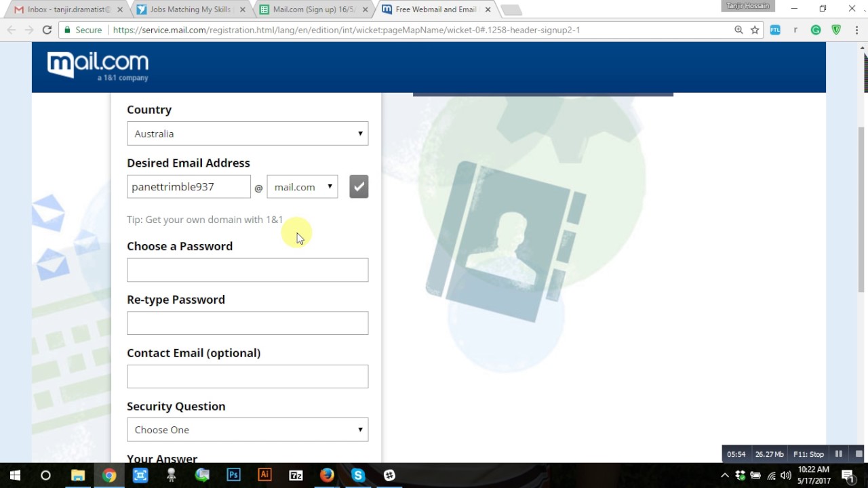Close the Free Webmail and Email tab
868x488 pixels.
tap(488, 9)
